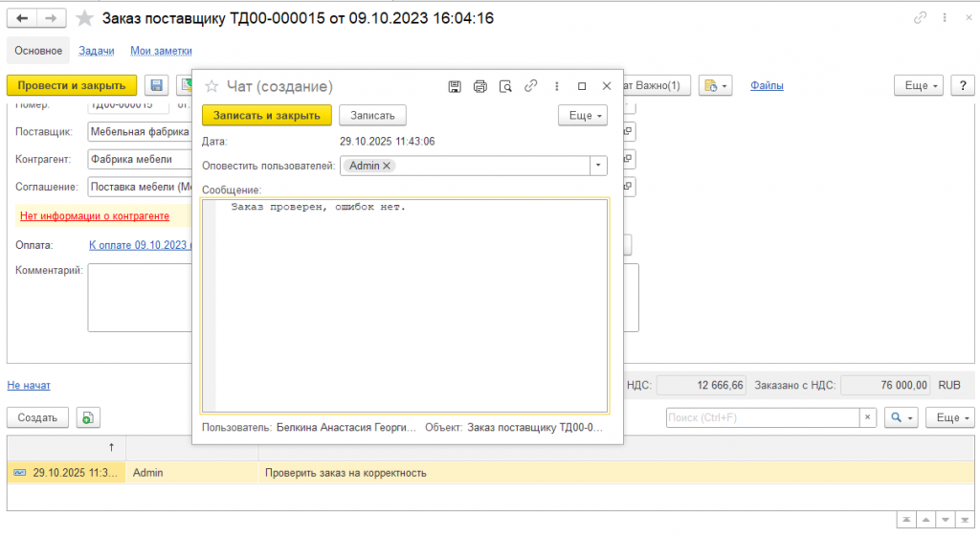980x538 pixels.
Task: Expand the magnifier search dropdown button
Action: [x=901, y=417]
